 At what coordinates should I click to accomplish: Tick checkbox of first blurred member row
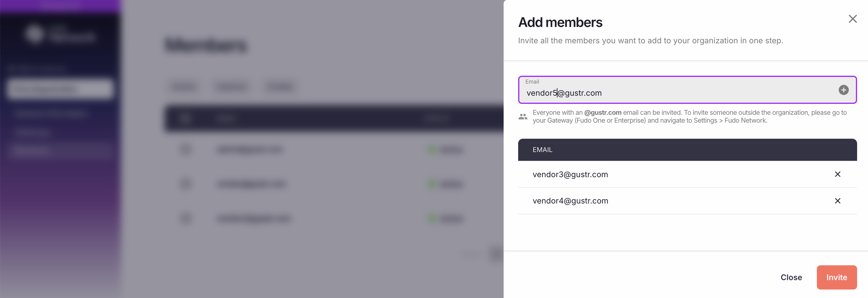186,149
